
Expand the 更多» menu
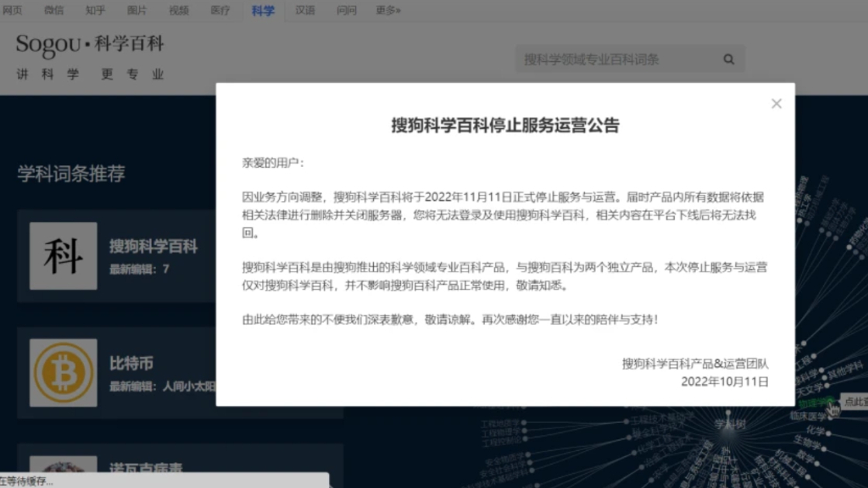389,10
